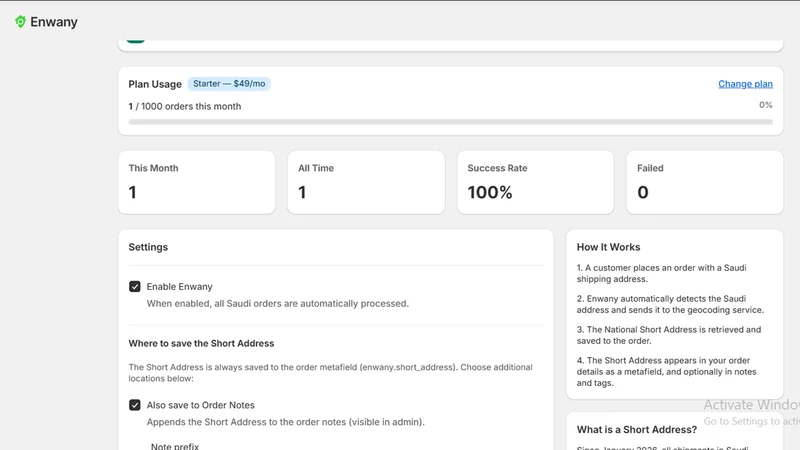Uncheck Also save to Order Notes
800x450 pixels.
point(135,405)
